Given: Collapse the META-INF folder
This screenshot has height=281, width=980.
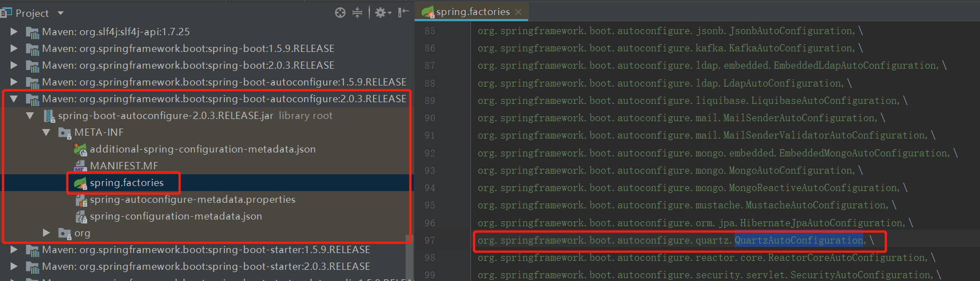Looking at the screenshot, I should (46, 132).
